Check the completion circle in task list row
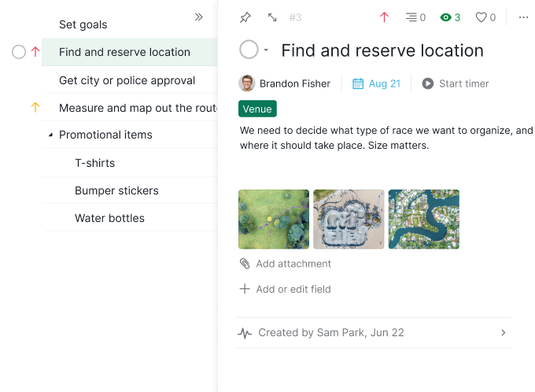Image resolution: width=535 pixels, height=392 pixels. [x=19, y=52]
